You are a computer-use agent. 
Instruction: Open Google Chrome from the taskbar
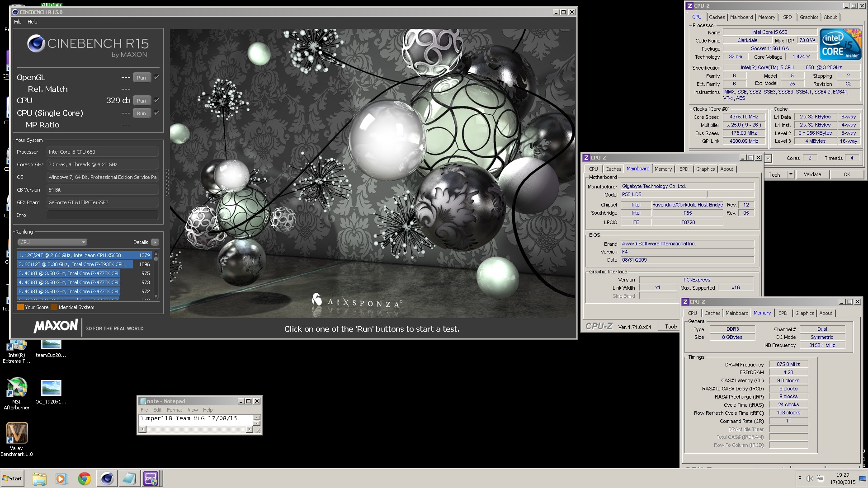tap(84, 479)
